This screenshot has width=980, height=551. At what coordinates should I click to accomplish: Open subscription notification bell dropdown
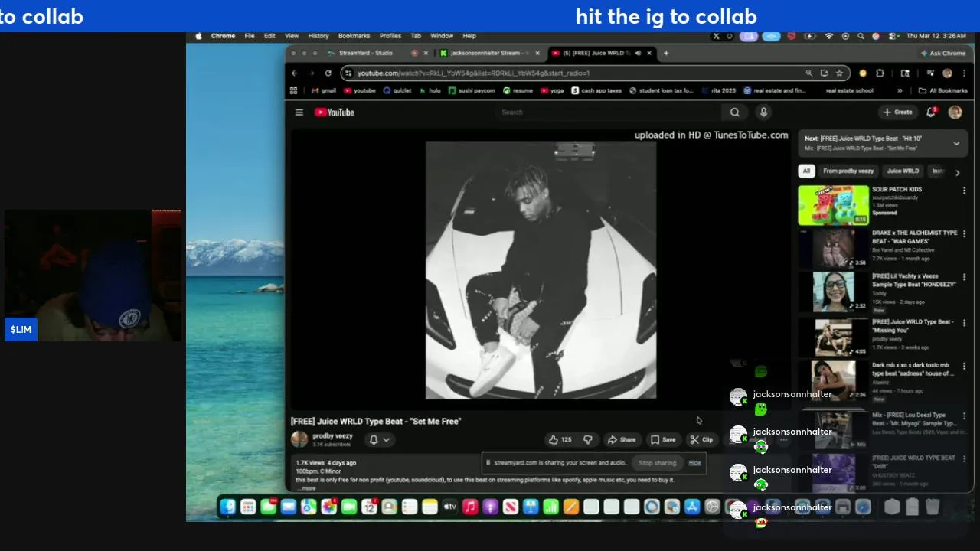click(x=380, y=439)
